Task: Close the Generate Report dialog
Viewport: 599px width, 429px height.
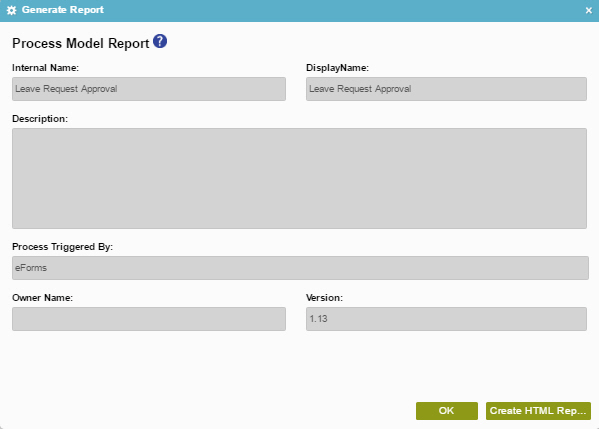Action: 589,11
